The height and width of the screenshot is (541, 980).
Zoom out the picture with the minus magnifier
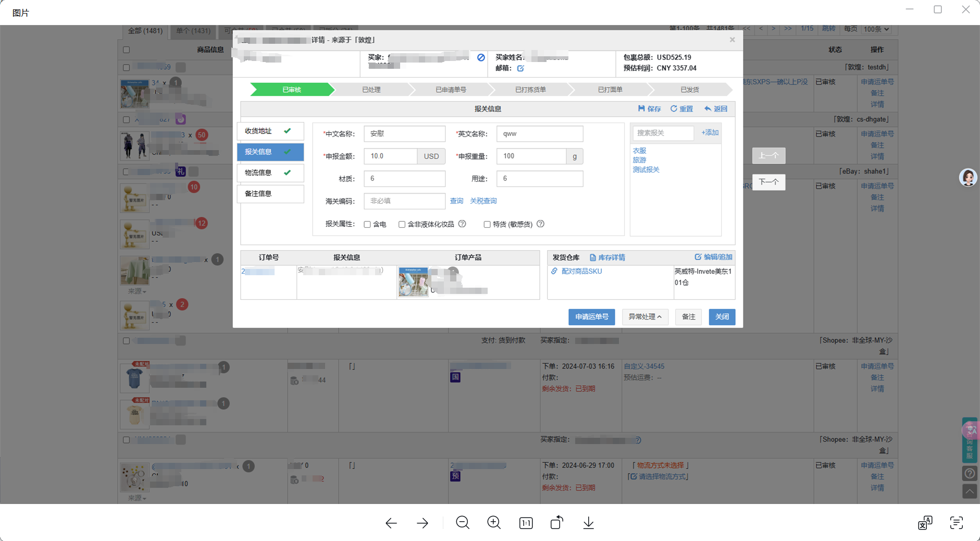coord(463,523)
